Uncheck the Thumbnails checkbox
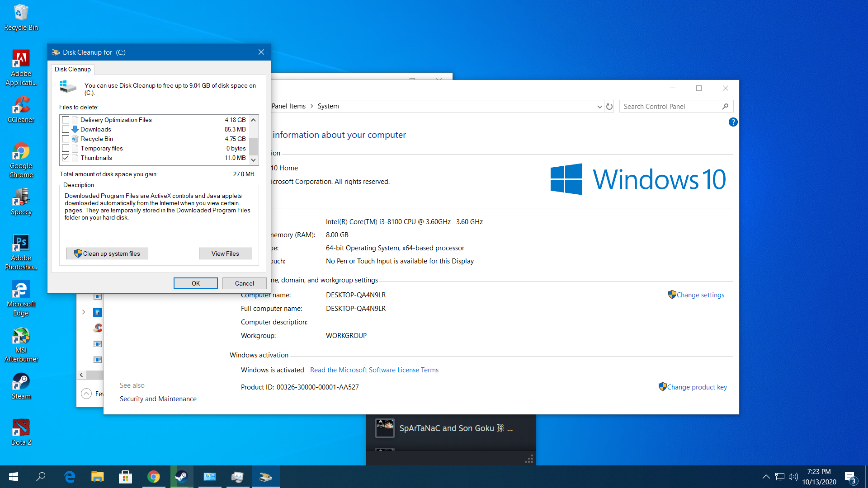 [66, 158]
